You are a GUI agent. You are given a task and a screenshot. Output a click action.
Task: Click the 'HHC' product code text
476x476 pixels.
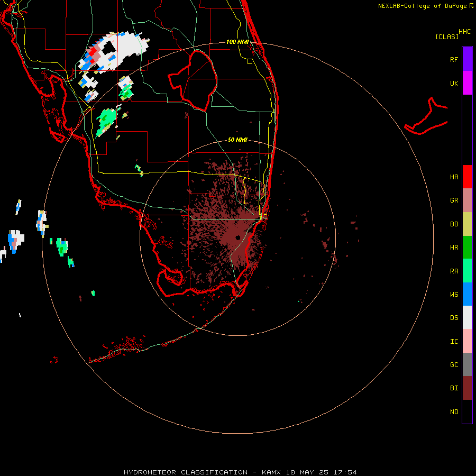464,32
